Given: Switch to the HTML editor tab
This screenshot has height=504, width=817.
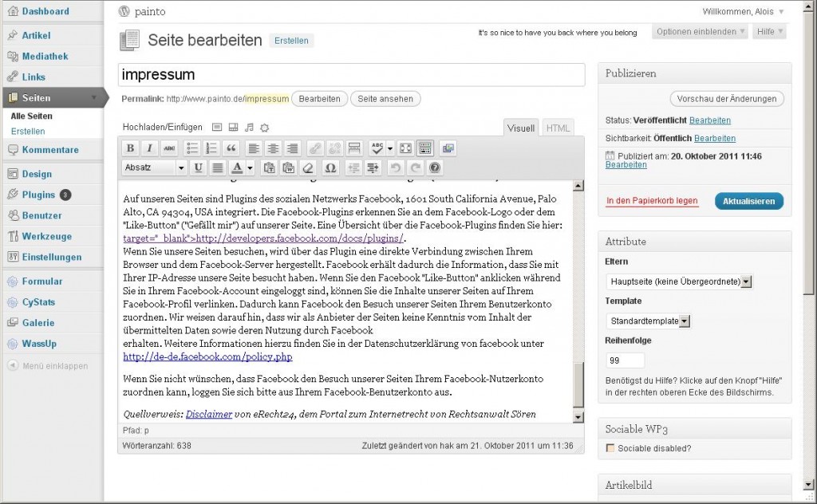Looking at the screenshot, I should coord(558,128).
